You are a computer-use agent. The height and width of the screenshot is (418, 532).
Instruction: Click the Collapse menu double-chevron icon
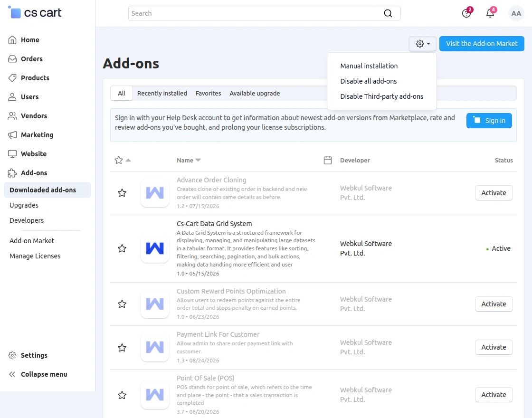coord(12,374)
